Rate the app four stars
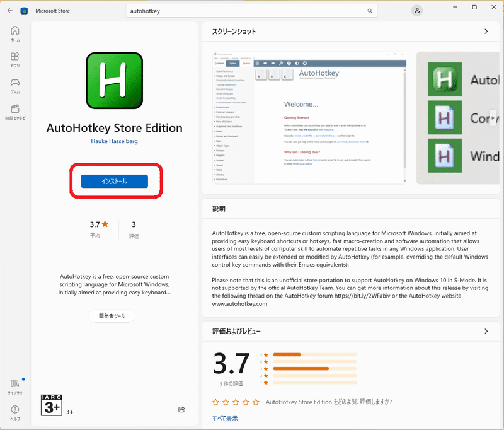This screenshot has height=430, width=504. tap(246, 402)
